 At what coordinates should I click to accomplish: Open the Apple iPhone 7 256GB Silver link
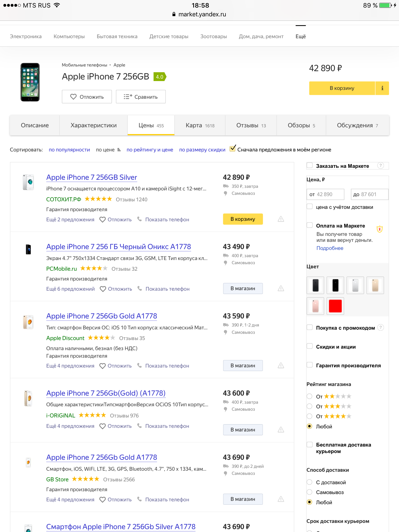pyautogui.click(x=92, y=177)
